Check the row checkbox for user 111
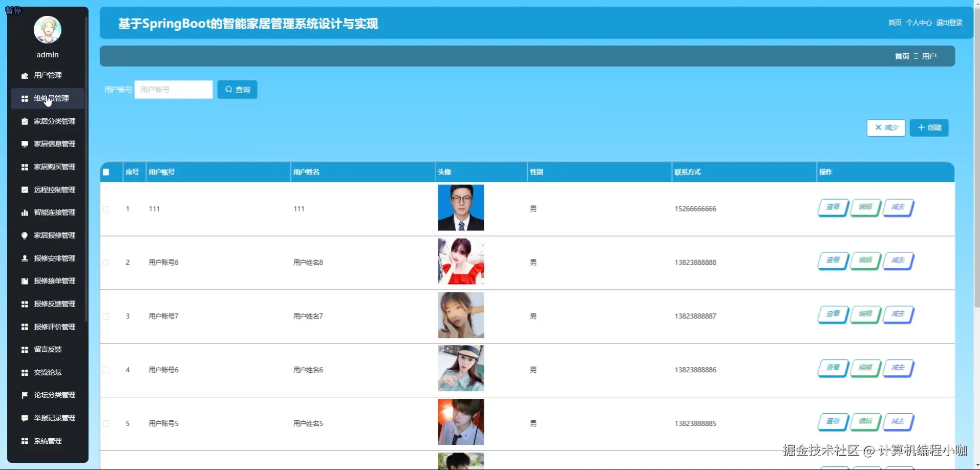 tap(106, 209)
